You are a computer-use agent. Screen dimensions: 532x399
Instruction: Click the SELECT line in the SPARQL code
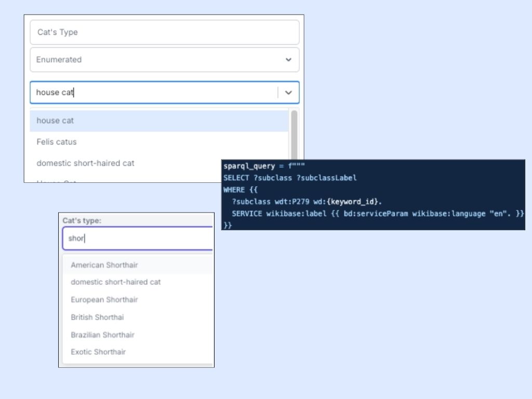(x=290, y=178)
